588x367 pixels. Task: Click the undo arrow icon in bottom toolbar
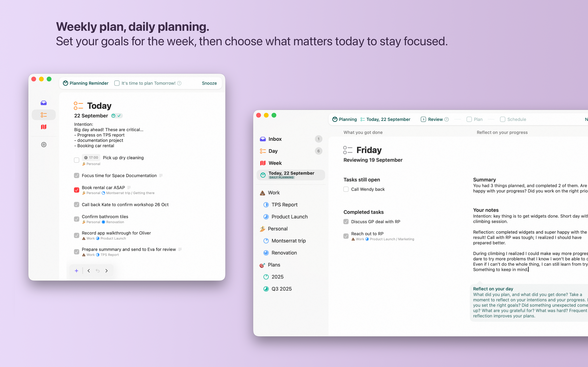coord(98,271)
